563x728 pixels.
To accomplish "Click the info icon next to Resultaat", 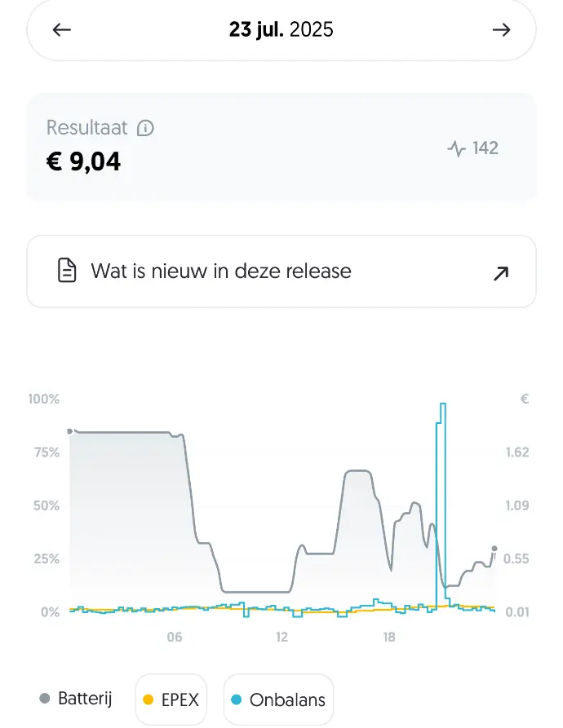I will click(x=146, y=128).
